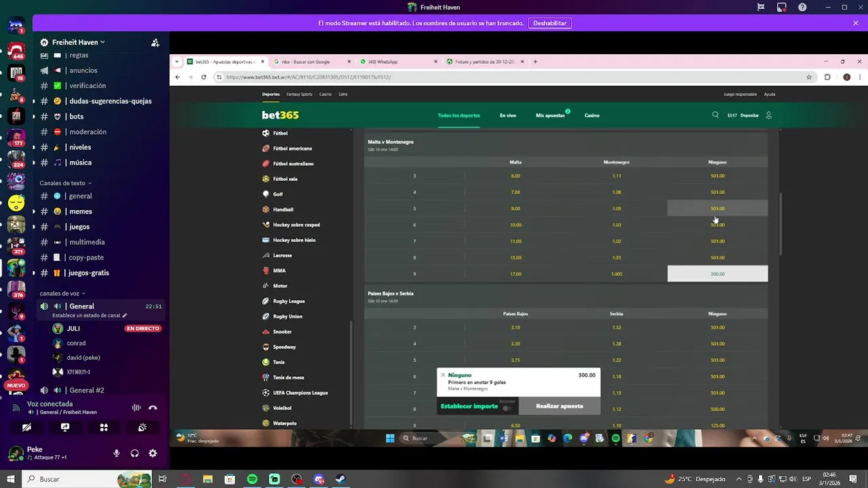
Task: Open Discord user settings gear
Action: (153, 453)
